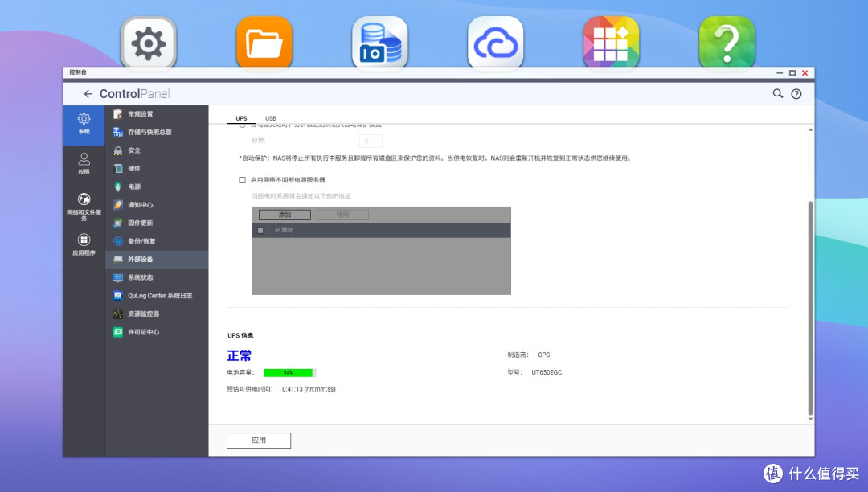
Task: Click the scroll-up arrow of UPS panel
Action: (x=810, y=129)
